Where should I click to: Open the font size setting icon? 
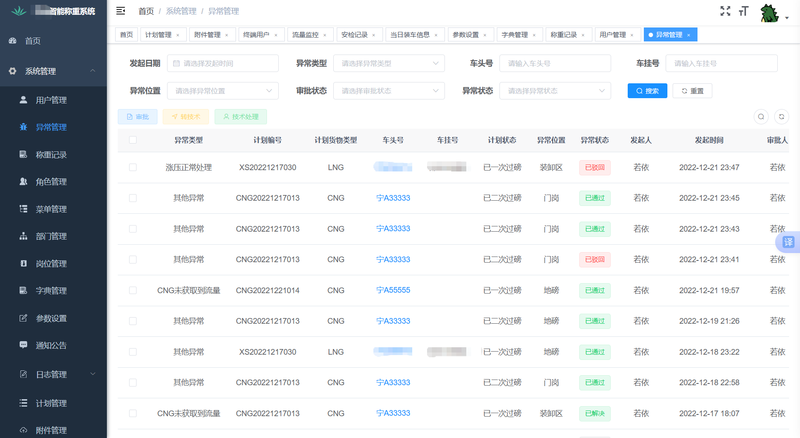(742, 11)
